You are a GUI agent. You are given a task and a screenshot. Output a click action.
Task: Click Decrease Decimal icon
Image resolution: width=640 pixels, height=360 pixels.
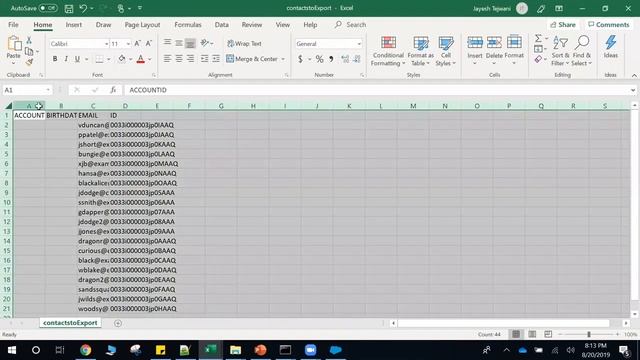pyautogui.click(x=357, y=59)
